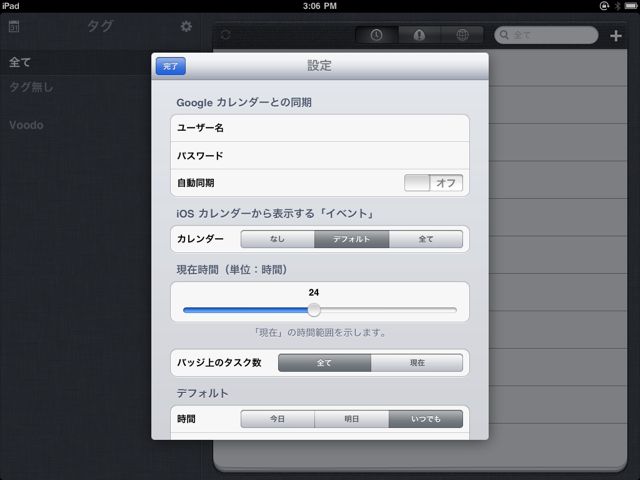Select the 全て tag in sidebar
Viewport: 640px width, 480px height.
76,62
